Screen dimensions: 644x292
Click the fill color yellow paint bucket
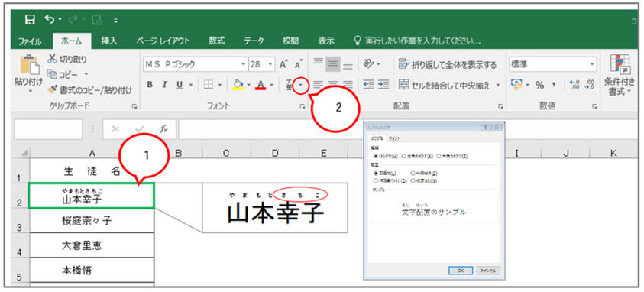(x=238, y=85)
